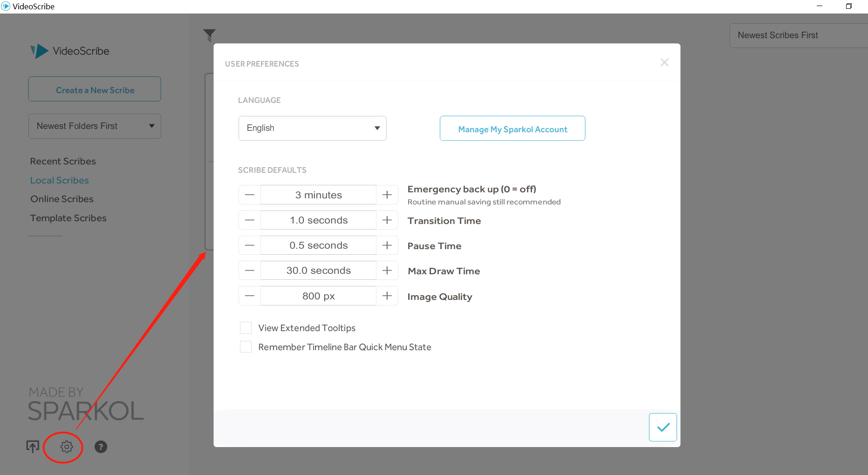Decrease the Transition Time value
868x475 pixels.
point(250,220)
